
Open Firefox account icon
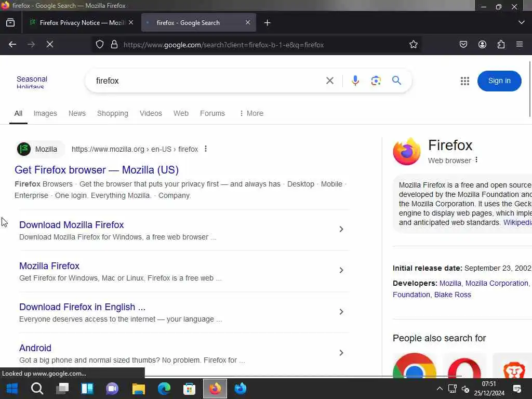click(x=482, y=45)
